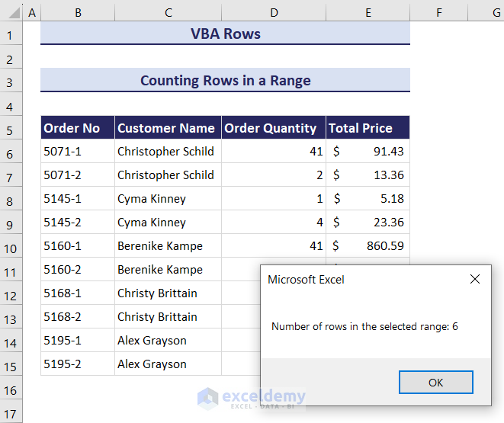Click the 860.59 total price cell

(368, 246)
